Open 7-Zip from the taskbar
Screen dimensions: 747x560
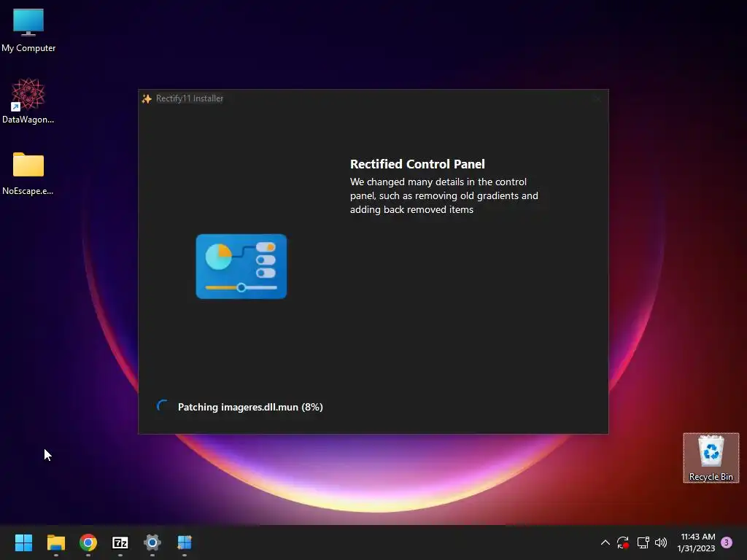pyautogui.click(x=120, y=542)
